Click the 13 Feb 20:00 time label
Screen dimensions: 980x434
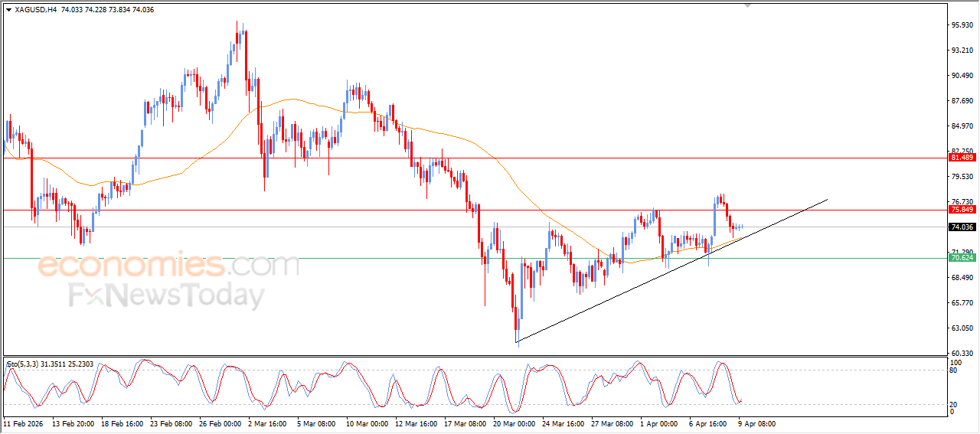tap(72, 423)
